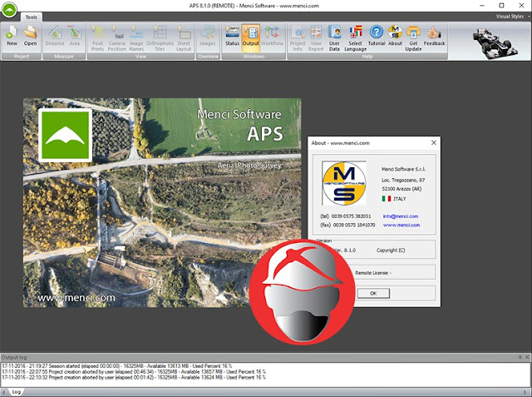The height and width of the screenshot is (397, 532).
Task: Open the Workflow window
Action: [x=272, y=36]
